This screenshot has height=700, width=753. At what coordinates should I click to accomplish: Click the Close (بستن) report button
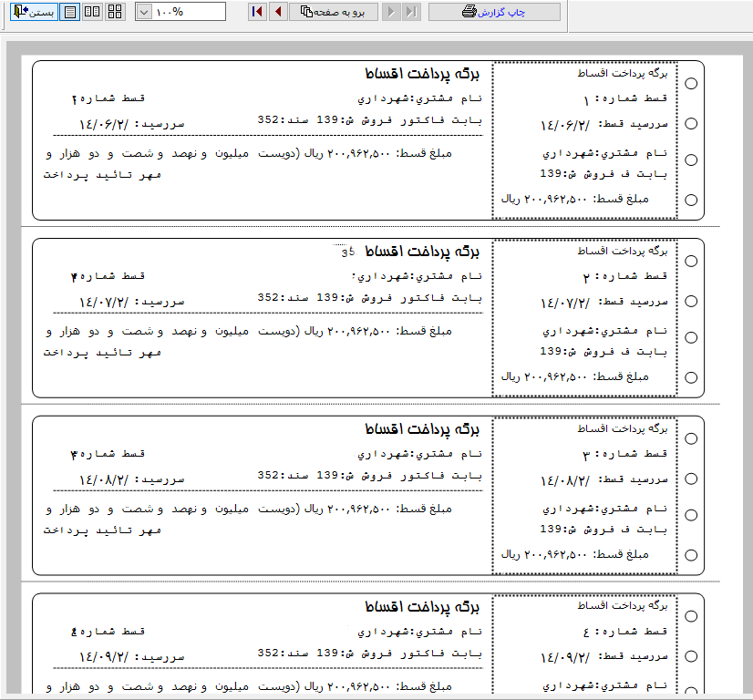click(34, 12)
